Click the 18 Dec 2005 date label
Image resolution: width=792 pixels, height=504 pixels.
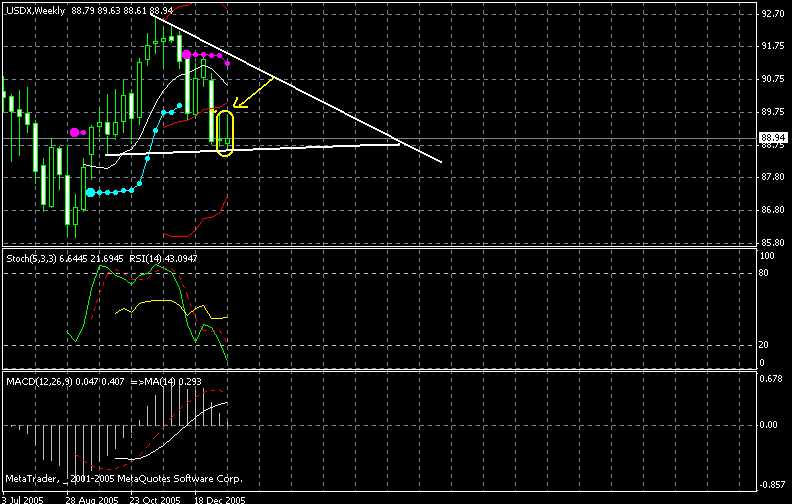(x=220, y=500)
